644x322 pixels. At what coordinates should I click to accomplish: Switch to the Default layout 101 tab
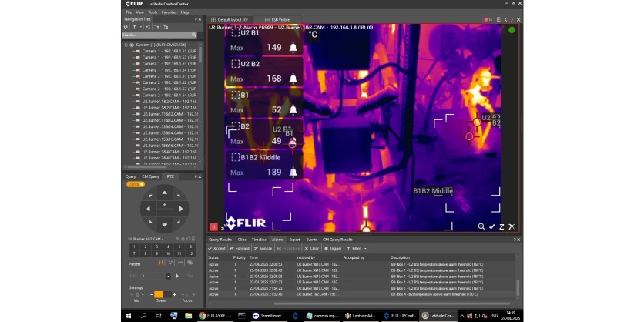tap(230, 20)
